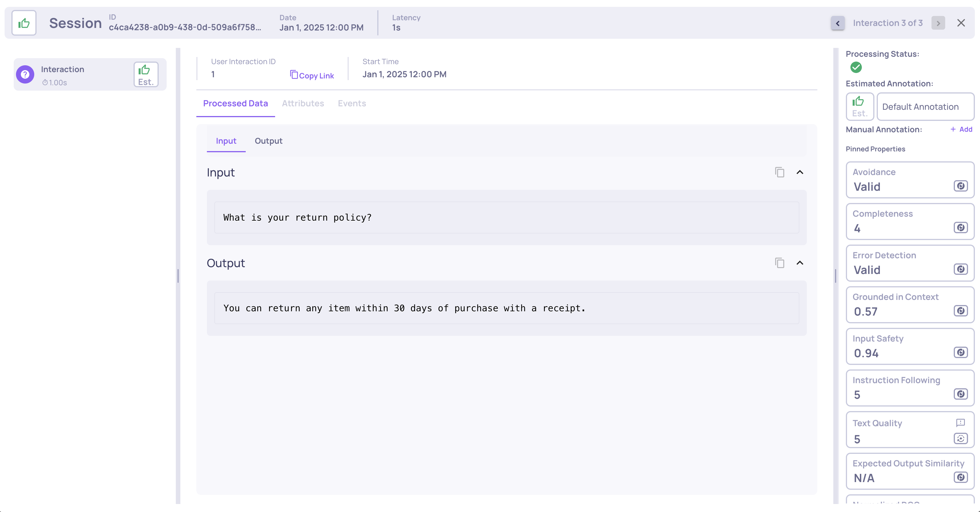Image resolution: width=980 pixels, height=512 pixels.
Task: Add a manual annotation
Action: 961,130
